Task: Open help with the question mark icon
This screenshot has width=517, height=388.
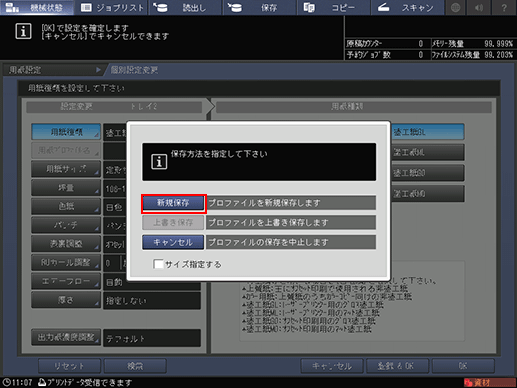Action: pos(504,7)
